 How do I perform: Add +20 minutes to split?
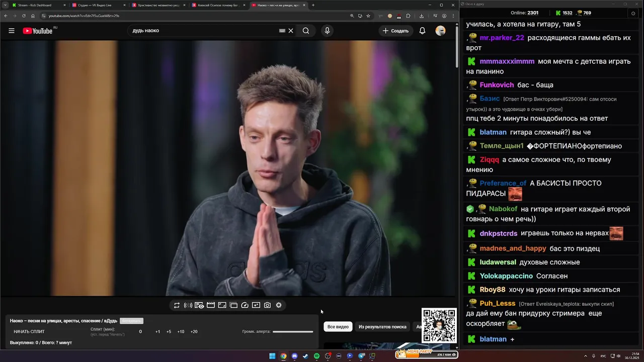[194, 332]
